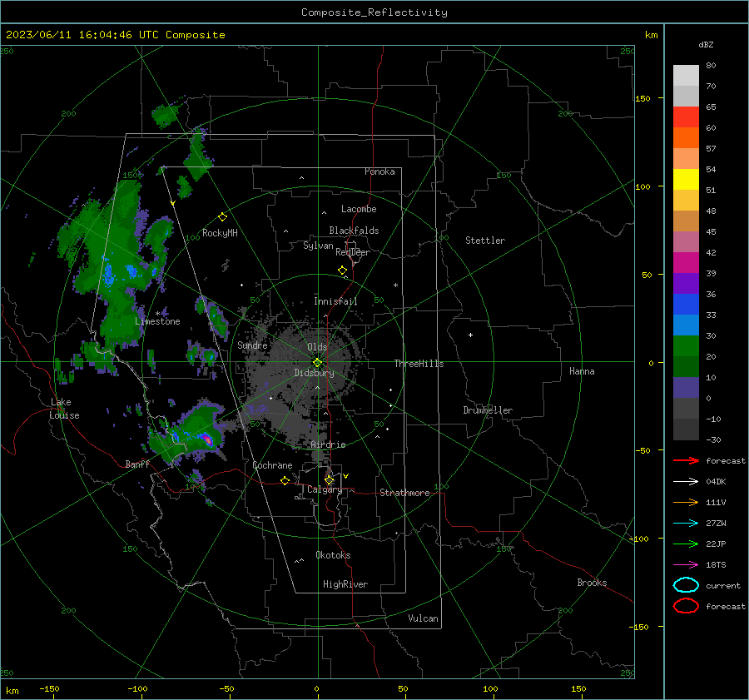Click the Okotoks city label

point(333,555)
